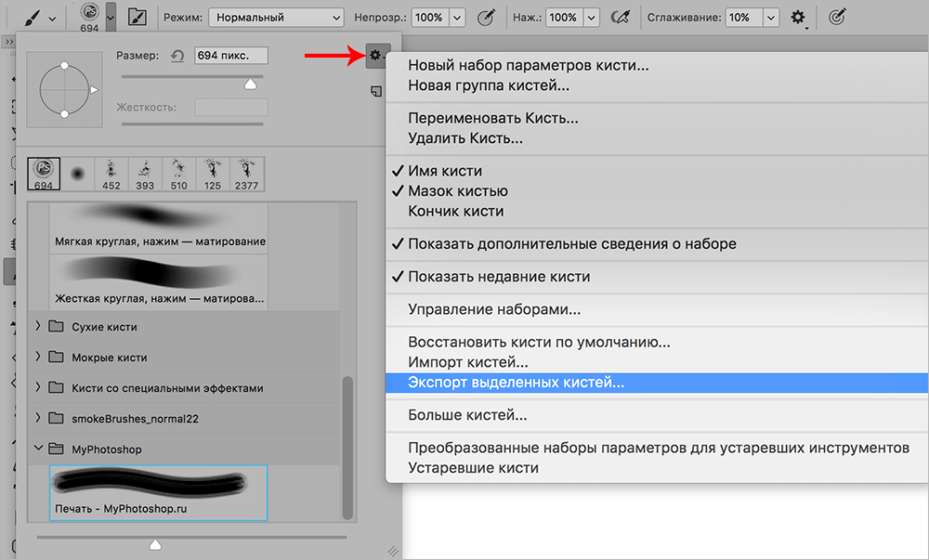
Task: Click the brush size input field
Action: point(230,57)
